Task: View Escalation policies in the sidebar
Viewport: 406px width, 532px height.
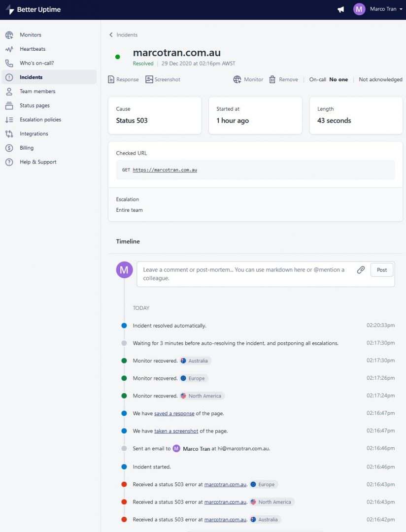Action: tap(41, 119)
